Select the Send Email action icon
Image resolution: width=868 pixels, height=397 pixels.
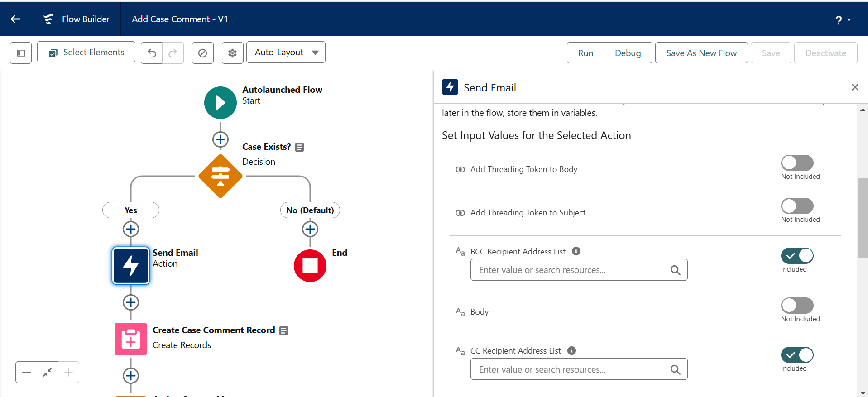(x=131, y=266)
